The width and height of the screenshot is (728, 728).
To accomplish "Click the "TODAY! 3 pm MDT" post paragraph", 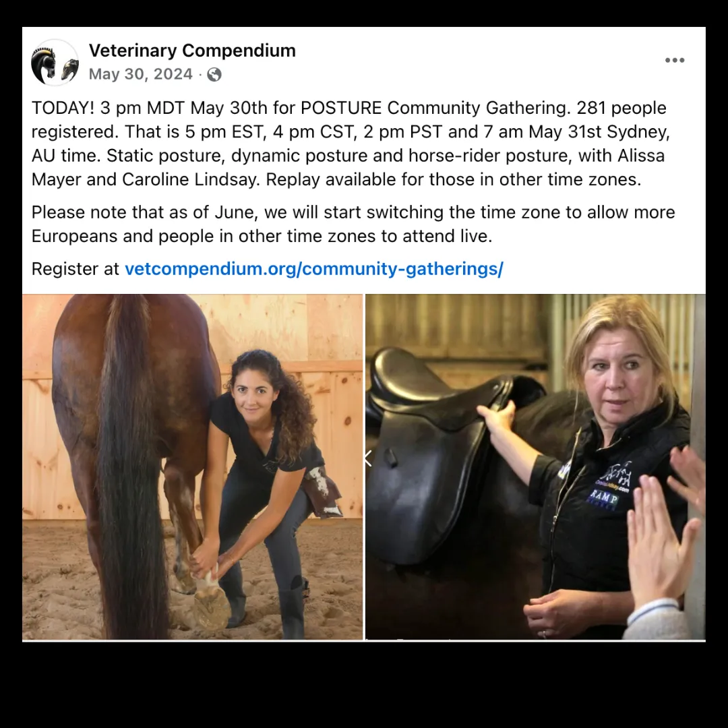I will pyautogui.click(x=351, y=144).
